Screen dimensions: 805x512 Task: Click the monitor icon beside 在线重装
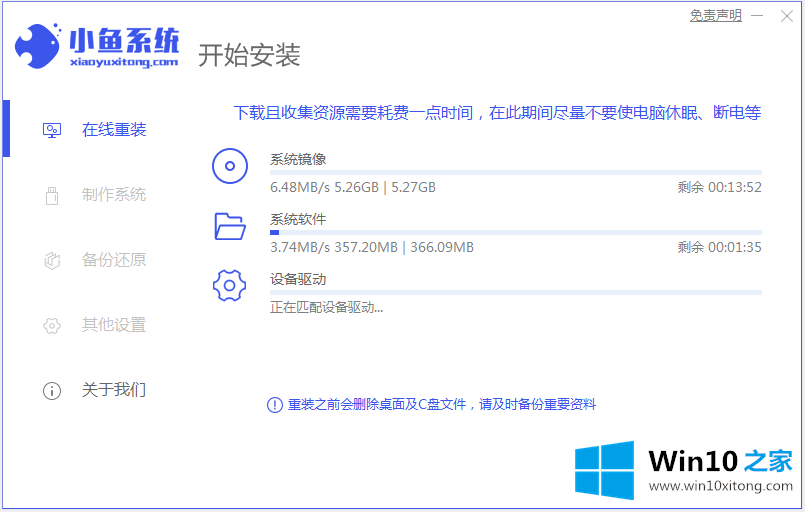point(52,130)
